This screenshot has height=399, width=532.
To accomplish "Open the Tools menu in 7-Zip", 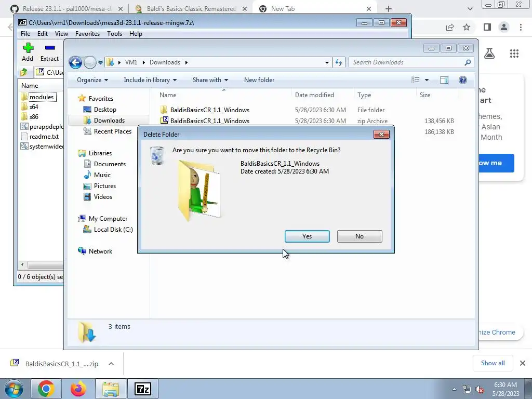I will [x=114, y=34].
